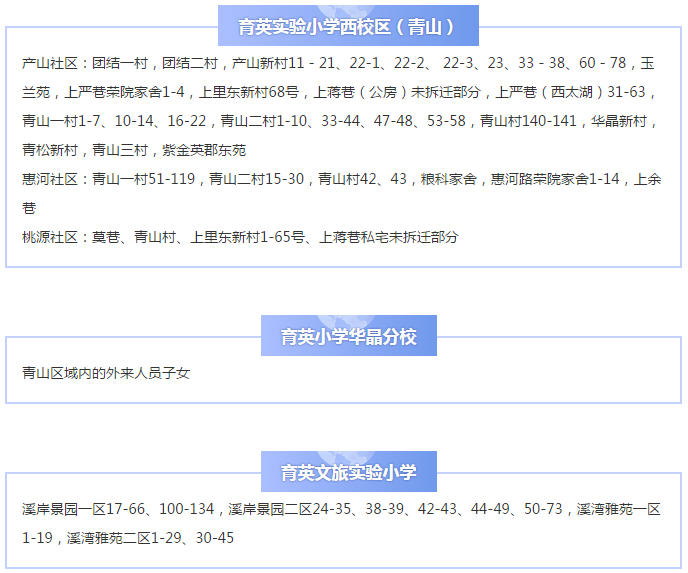This screenshot has height=573, width=688.
Task: Click the 育英小学华晶分校 heading banner
Action: 349,336
